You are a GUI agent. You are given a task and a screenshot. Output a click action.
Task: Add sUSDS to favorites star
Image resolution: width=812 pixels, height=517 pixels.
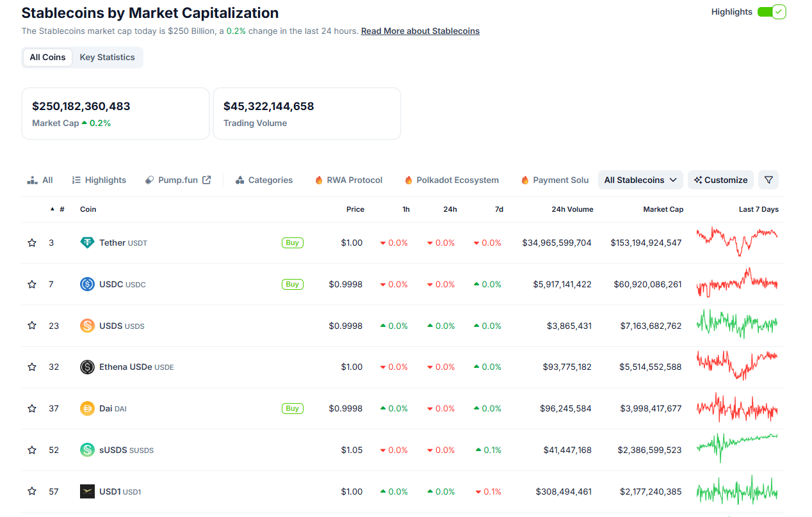32,450
